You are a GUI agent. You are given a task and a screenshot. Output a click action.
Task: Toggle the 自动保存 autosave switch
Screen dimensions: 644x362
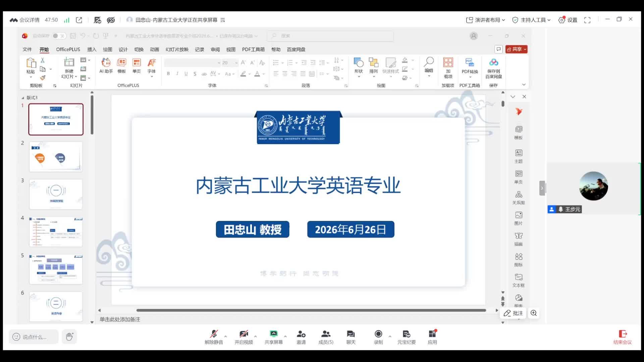click(x=59, y=36)
